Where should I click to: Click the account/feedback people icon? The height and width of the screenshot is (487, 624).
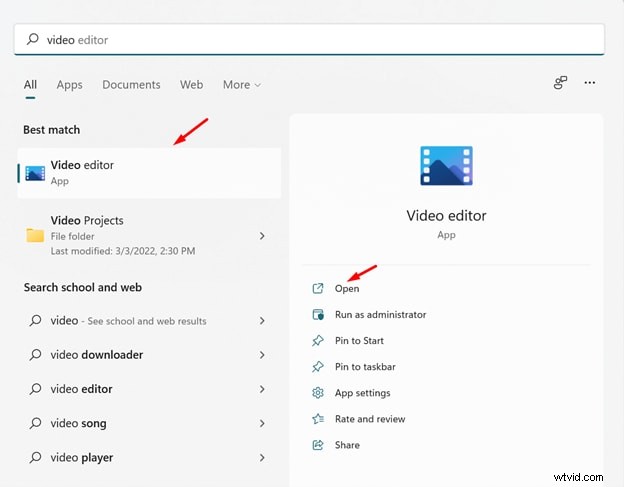560,83
